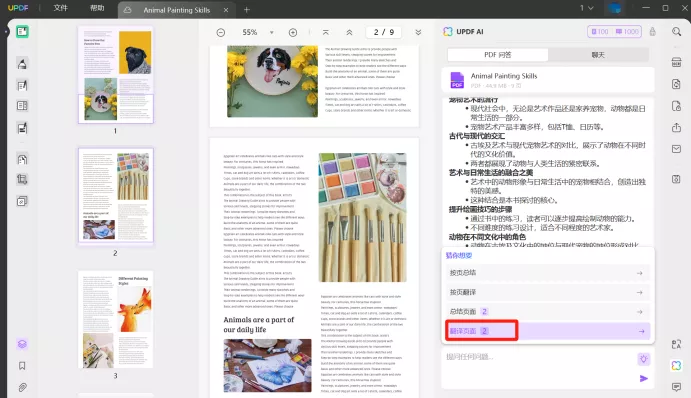Image resolution: width=691 pixels, height=398 pixels.
Task: Select the page 1 thumbnail
Action: click(115, 74)
